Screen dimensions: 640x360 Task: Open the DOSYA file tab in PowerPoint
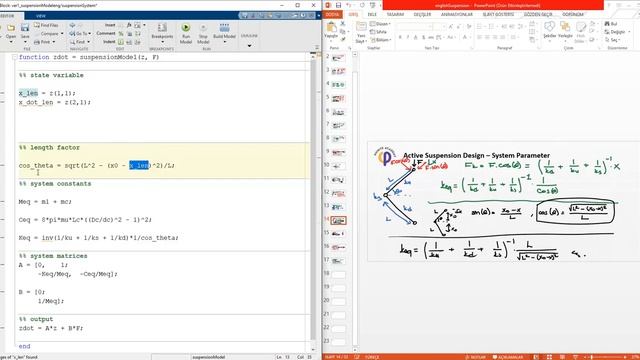[332, 14]
